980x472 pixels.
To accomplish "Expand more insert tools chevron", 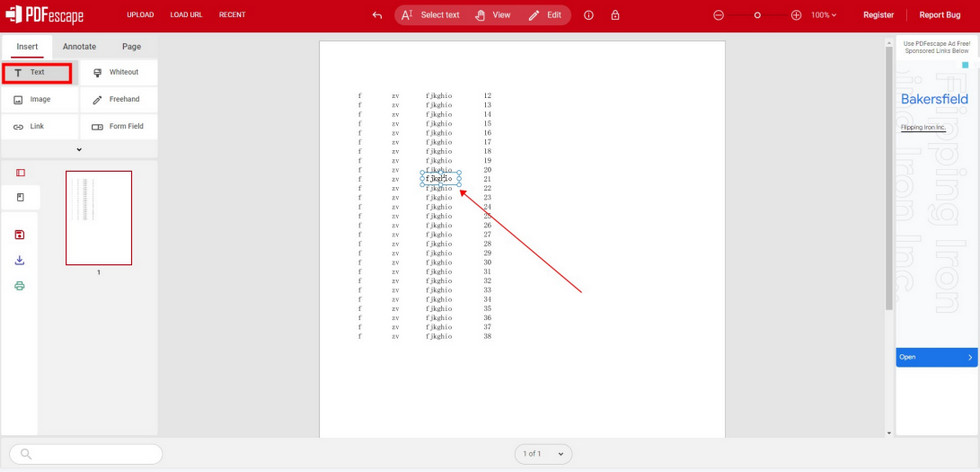I will (79, 150).
